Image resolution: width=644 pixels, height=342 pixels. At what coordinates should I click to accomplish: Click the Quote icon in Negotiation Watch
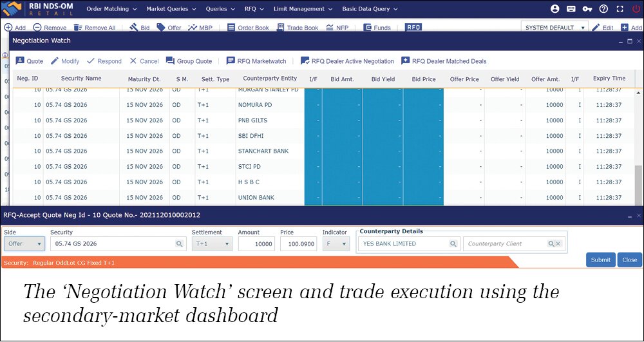(21, 61)
